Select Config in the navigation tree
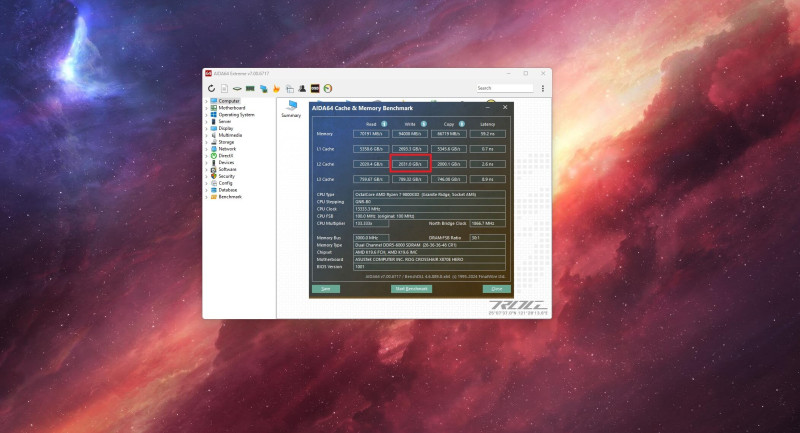The image size is (800, 433). [225, 183]
